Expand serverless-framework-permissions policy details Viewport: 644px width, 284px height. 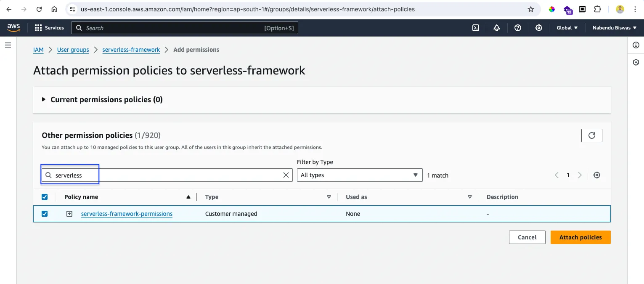pyautogui.click(x=69, y=214)
